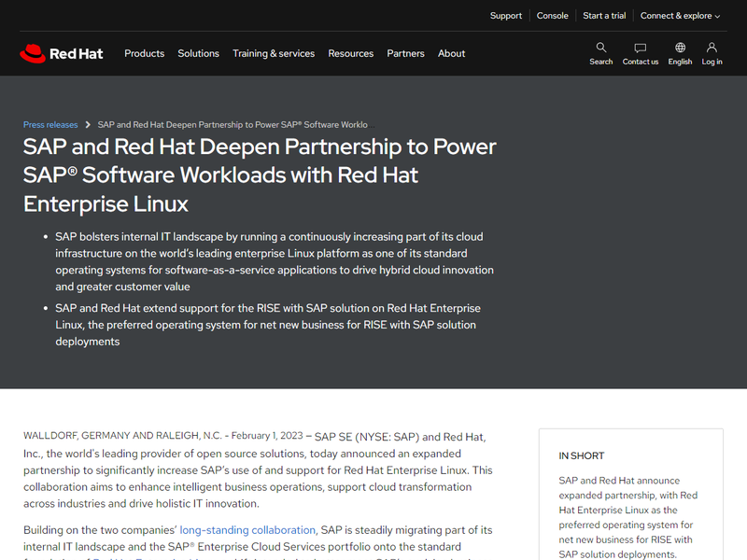747x560 pixels.
Task: Click the Start a trial button
Action: (603, 16)
